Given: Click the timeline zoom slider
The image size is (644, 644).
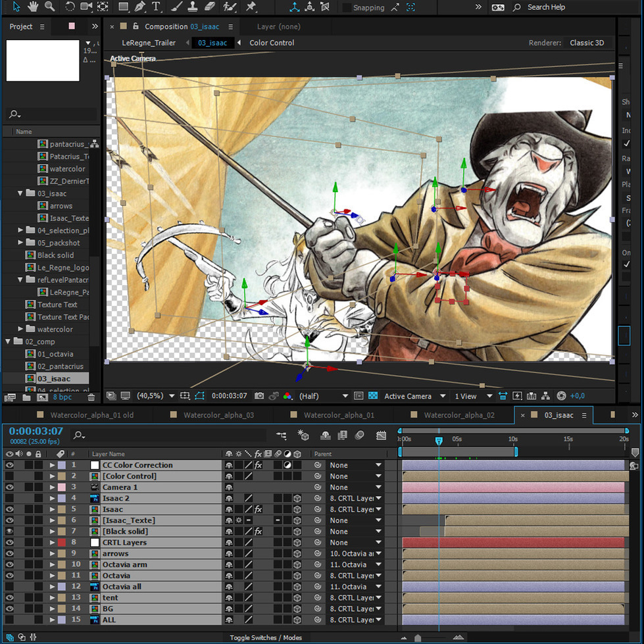Looking at the screenshot, I should click(418, 638).
